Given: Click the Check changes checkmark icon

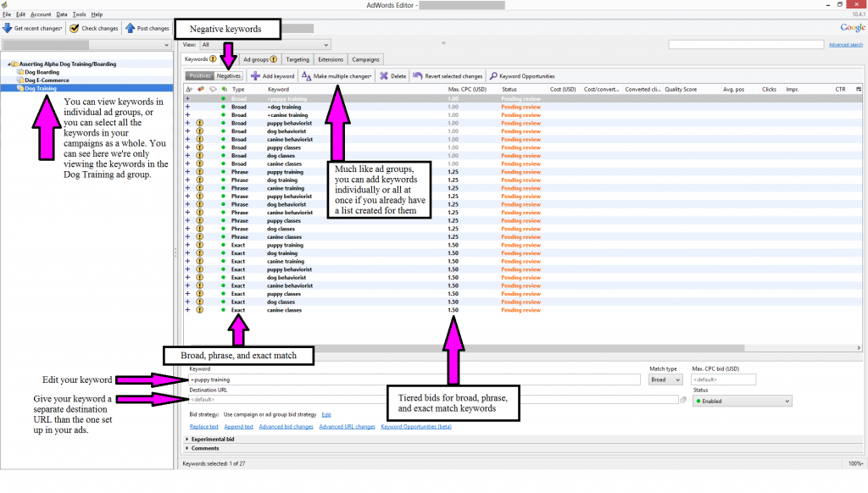Looking at the screenshot, I should 75,28.
